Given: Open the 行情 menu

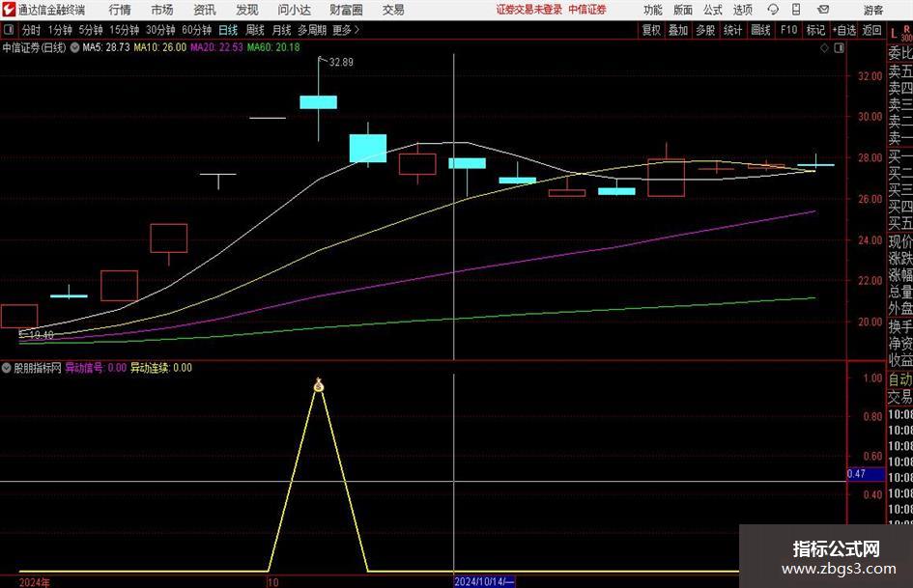Looking at the screenshot, I should pyautogui.click(x=120, y=10).
